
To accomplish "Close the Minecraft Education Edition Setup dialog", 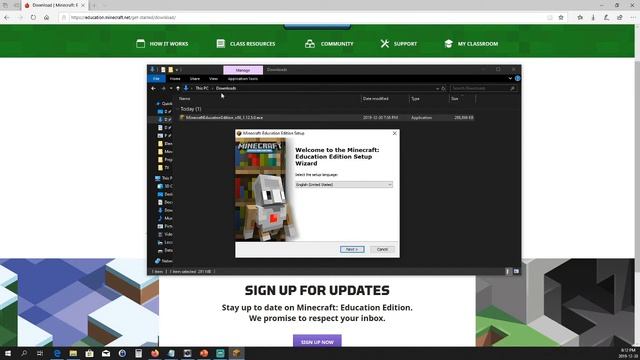I will 394,133.
